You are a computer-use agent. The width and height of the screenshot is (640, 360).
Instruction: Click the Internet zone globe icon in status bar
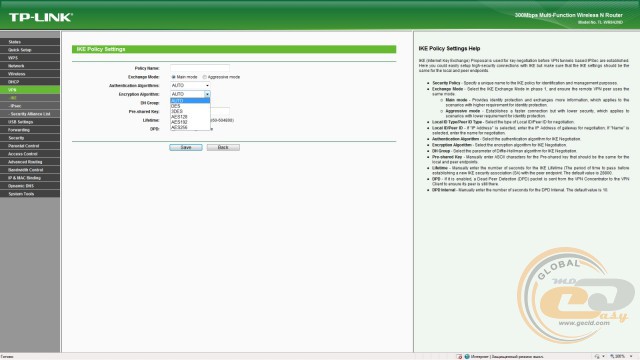467,357
